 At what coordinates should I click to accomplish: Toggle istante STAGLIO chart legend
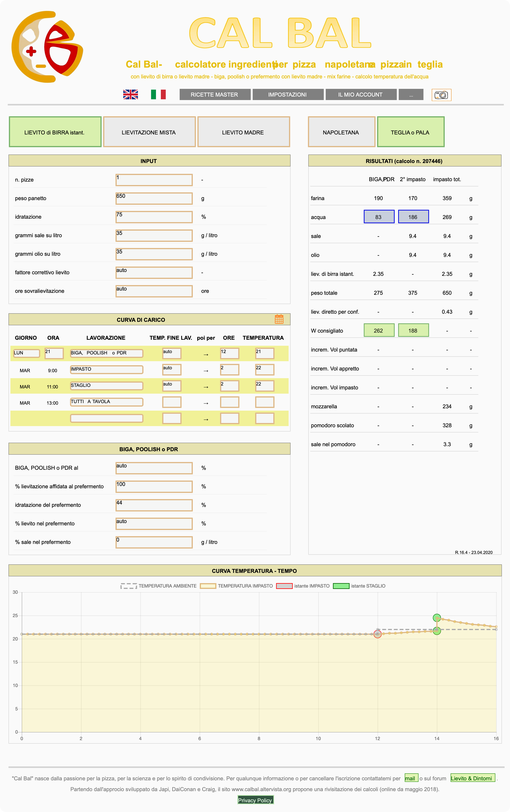pyautogui.click(x=359, y=586)
